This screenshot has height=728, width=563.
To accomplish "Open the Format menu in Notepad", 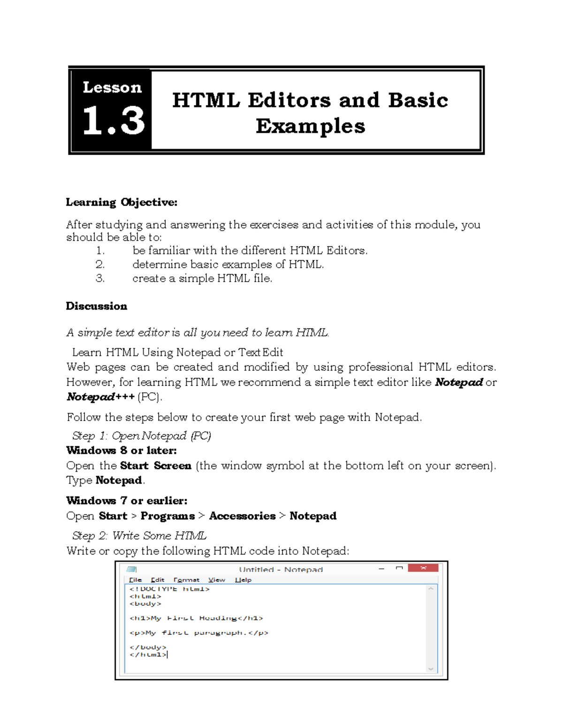I will (186, 580).
